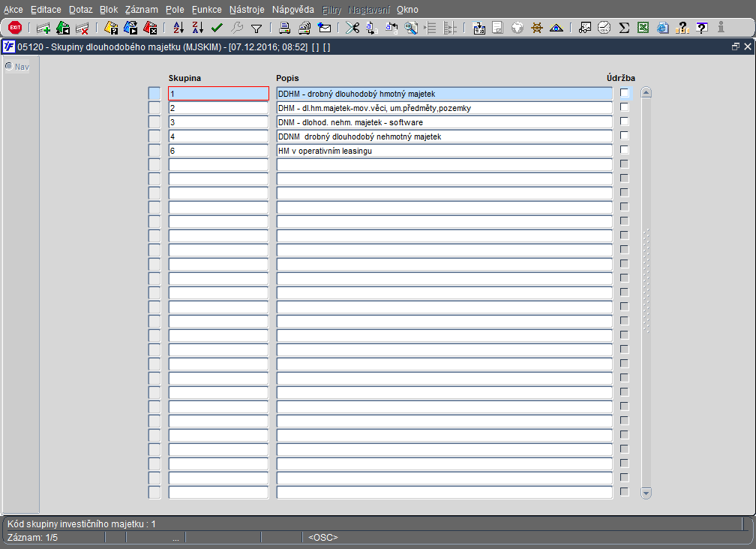This screenshot has height=549, width=756.
Task: Click Popis field 'DNM - dlohod. nehm. majetek - software'
Action: click(445, 122)
